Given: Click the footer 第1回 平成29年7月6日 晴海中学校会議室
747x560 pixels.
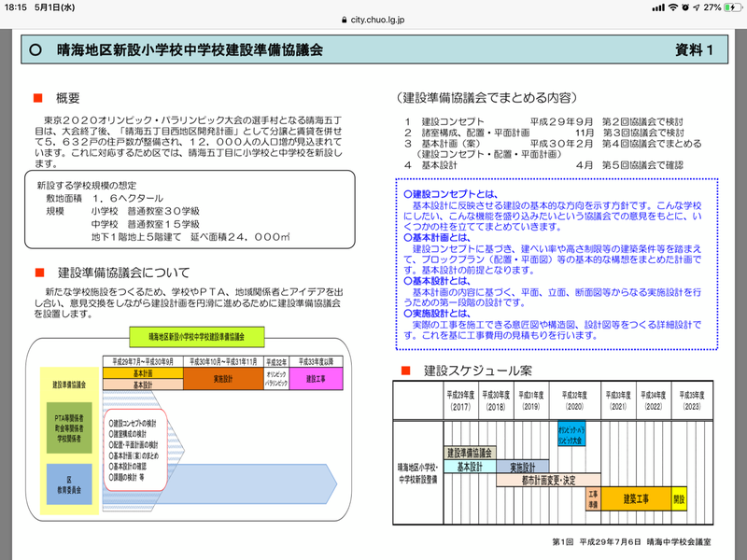Looking at the screenshot, I should pos(631,542).
